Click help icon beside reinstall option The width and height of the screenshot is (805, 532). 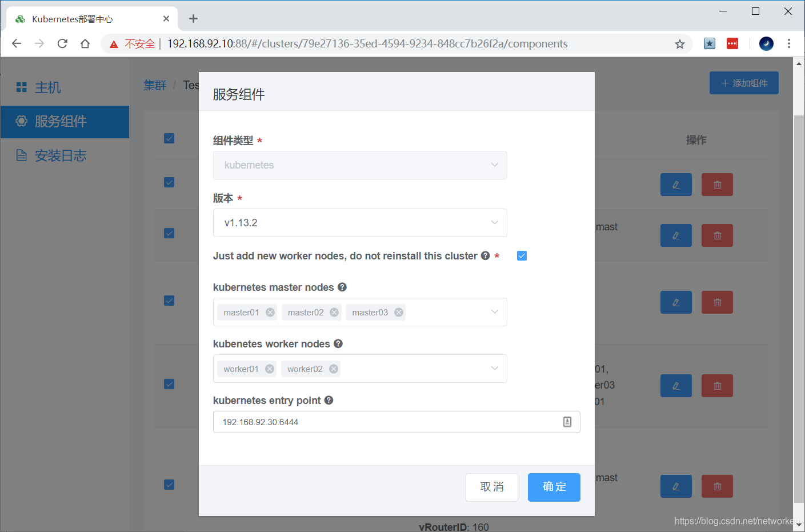coord(485,255)
